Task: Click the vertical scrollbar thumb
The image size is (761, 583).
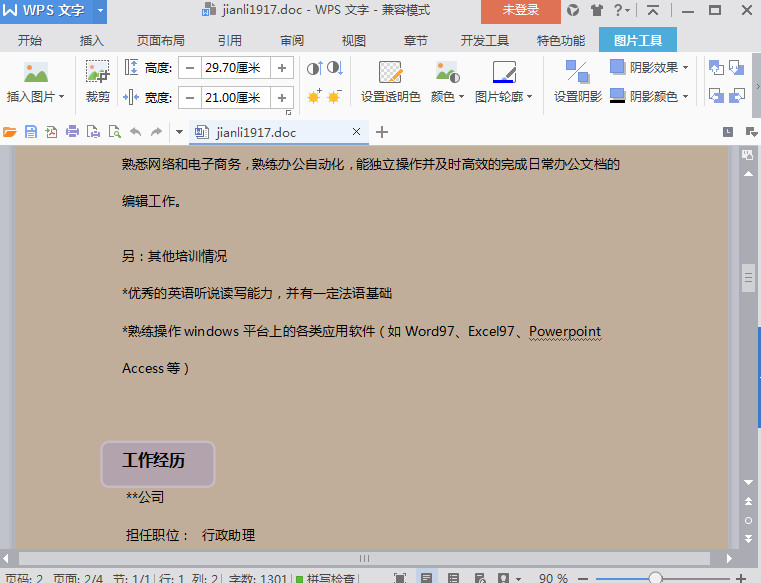Action: (x=748, y=278)
